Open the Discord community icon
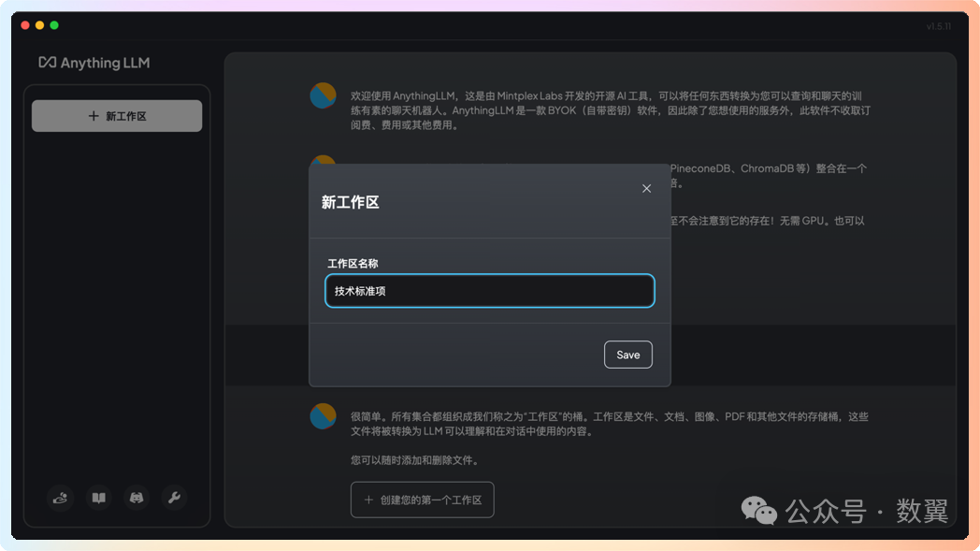 click(137, 498)
